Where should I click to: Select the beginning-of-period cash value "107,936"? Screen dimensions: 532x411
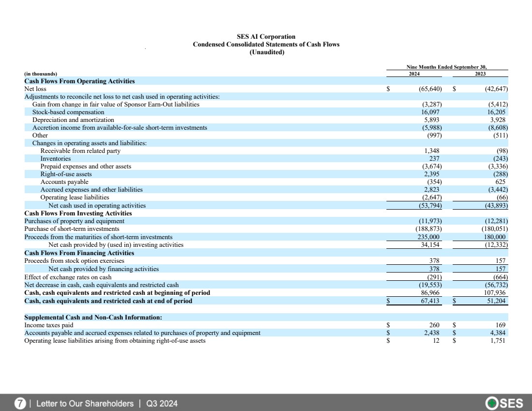coord(494,293)
